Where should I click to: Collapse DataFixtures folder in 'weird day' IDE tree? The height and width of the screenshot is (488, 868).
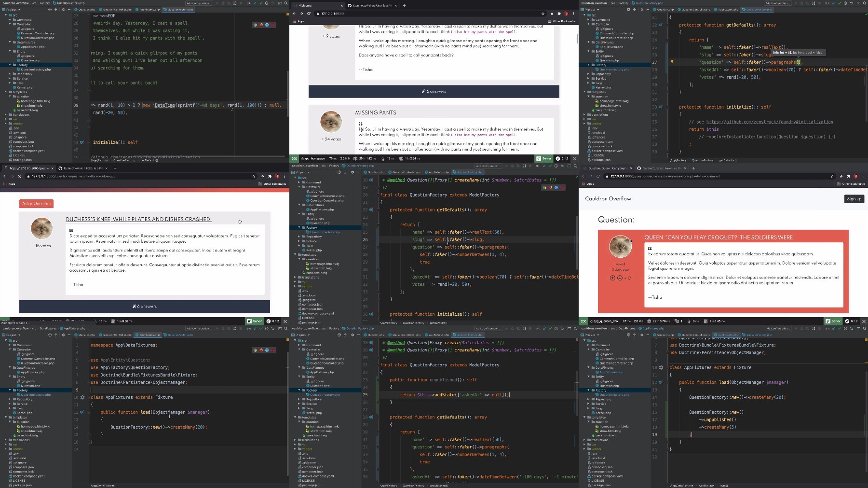click(x=9, y=42)
